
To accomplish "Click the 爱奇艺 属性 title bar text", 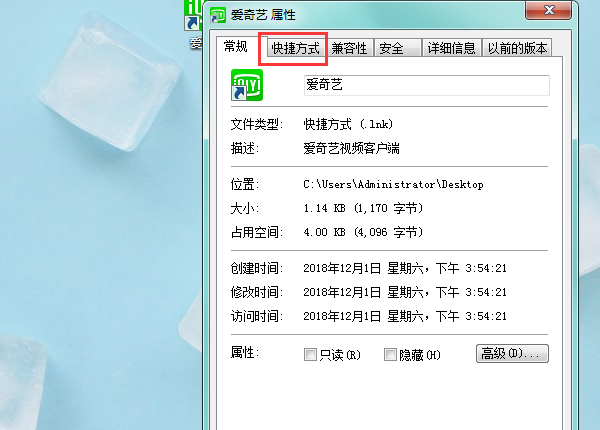I will click(263, 15).
